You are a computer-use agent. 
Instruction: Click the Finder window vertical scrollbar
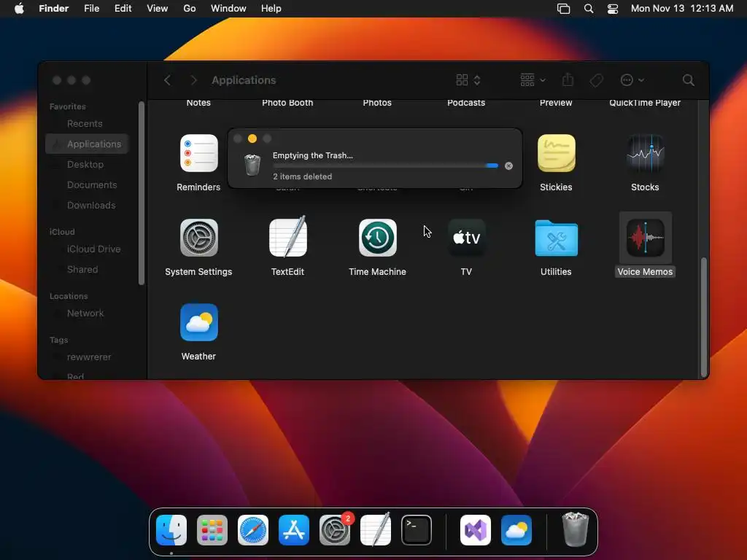coord(704,316)
